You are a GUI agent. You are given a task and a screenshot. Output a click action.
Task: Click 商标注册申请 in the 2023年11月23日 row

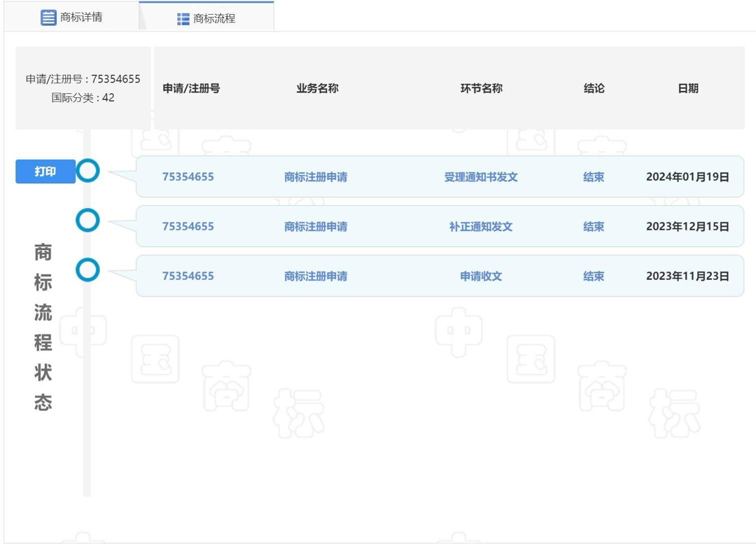point(316,277)
